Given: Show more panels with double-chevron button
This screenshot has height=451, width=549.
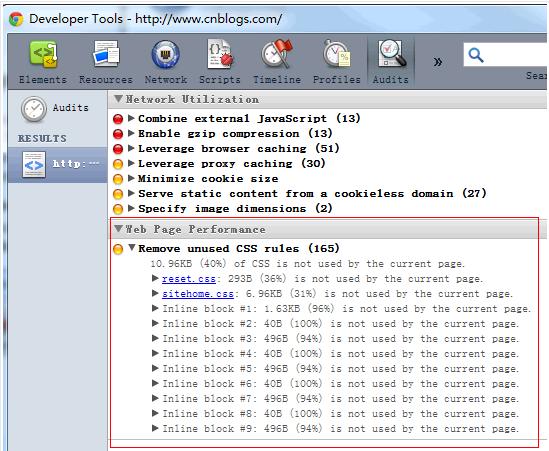Looking at the screenshot, I should [x=438, y=62].
